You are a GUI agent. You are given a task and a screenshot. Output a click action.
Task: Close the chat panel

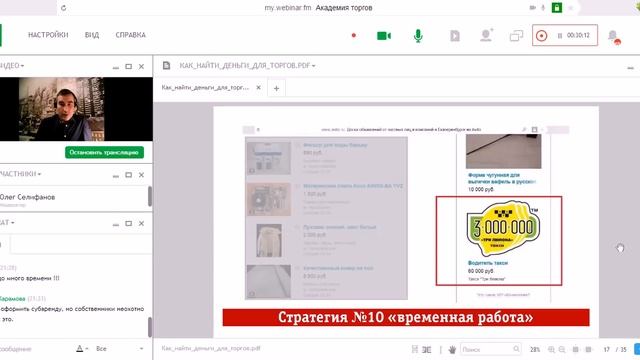click(x=141, y=223)
